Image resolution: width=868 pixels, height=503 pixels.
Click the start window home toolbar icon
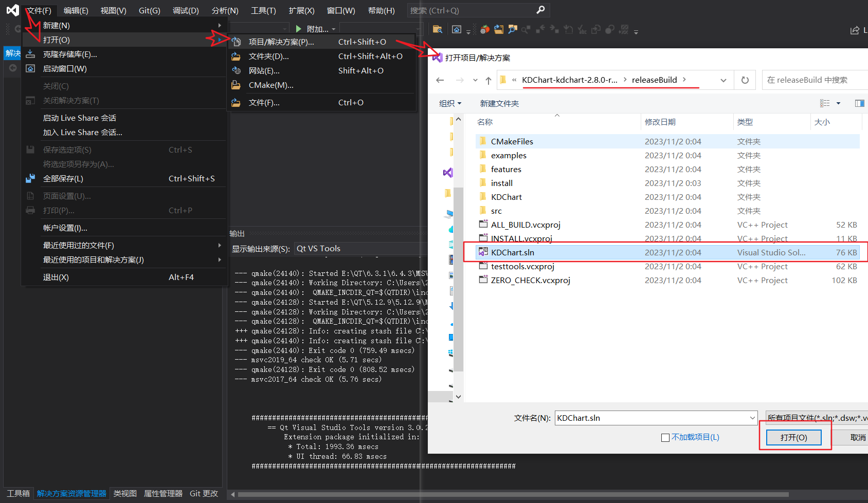coord(457,29)
